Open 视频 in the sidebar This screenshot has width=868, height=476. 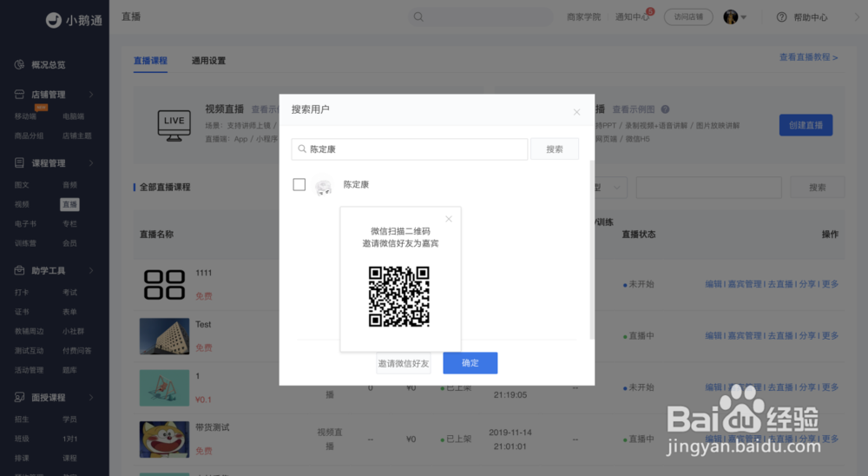tap(23, 204)
